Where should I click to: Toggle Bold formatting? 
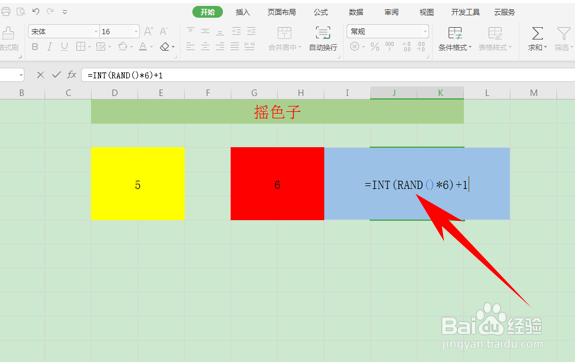35,47
